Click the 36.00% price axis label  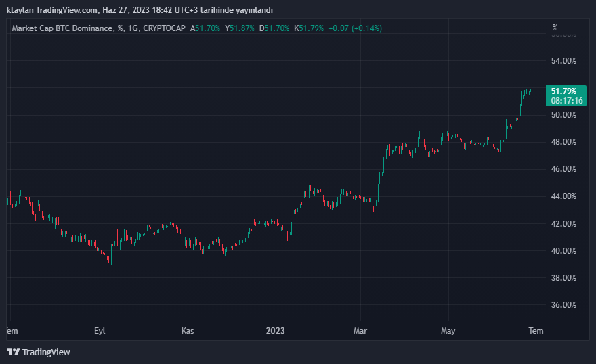click(x=563, y=305)
